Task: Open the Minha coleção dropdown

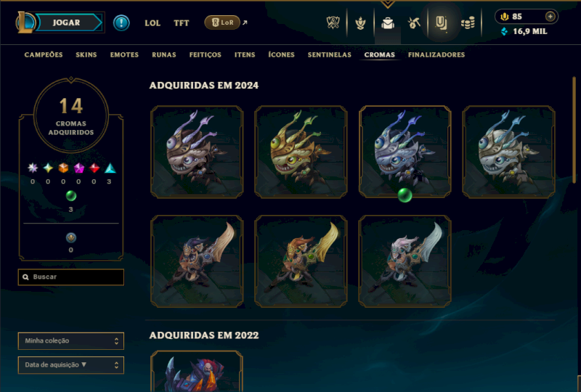Action: point(70,341)
